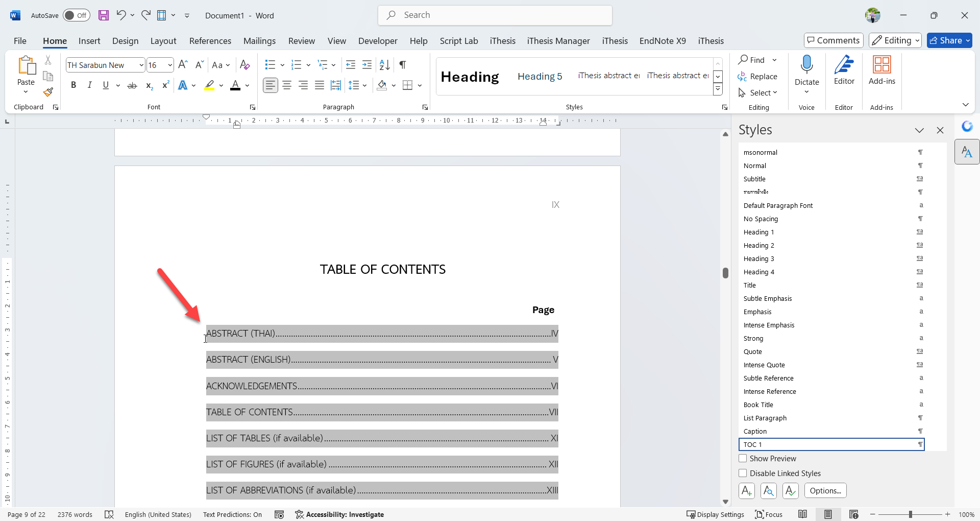Click the Search box in title bar
Image resolution: width=980 pixels, height=521 pixels.
pyautogui.click(x=495, y=15)
